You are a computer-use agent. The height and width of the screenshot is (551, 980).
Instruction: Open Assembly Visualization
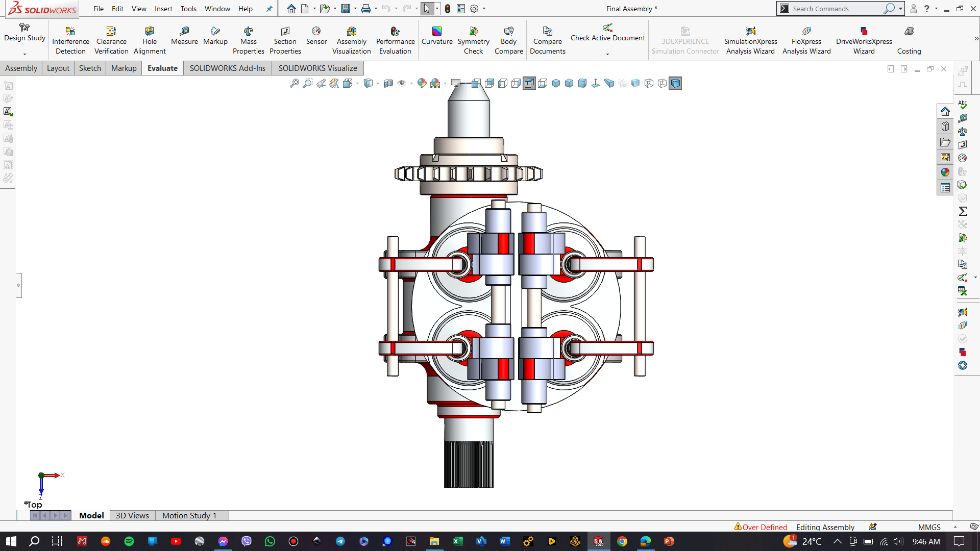click(352, 40)
